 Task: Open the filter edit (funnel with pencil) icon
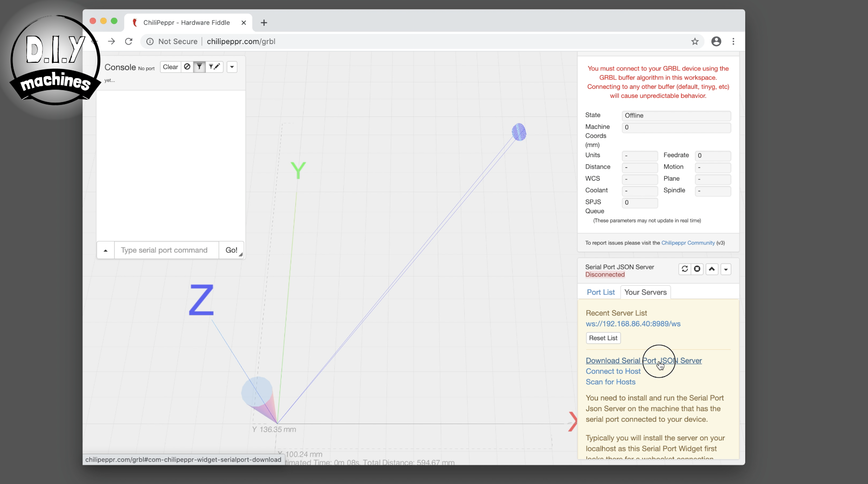pyautogui.click(x=214, y=67)
